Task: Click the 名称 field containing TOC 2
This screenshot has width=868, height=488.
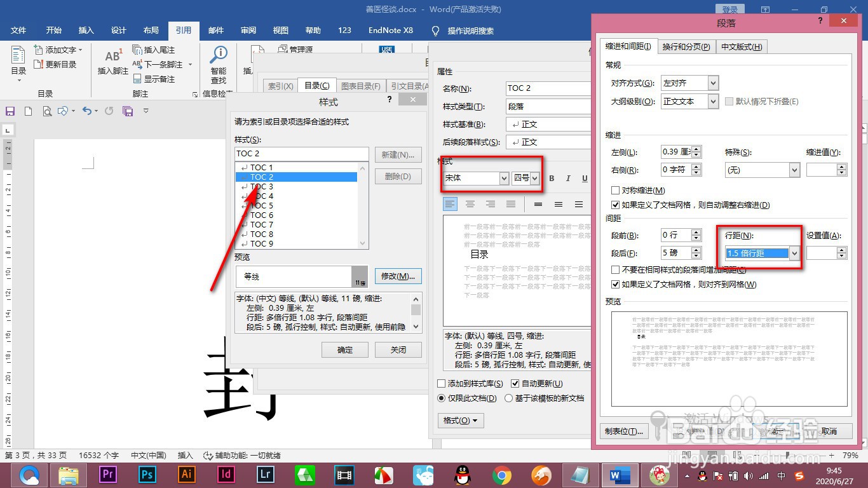Action: pyautogui.click(x=548, y=88)
